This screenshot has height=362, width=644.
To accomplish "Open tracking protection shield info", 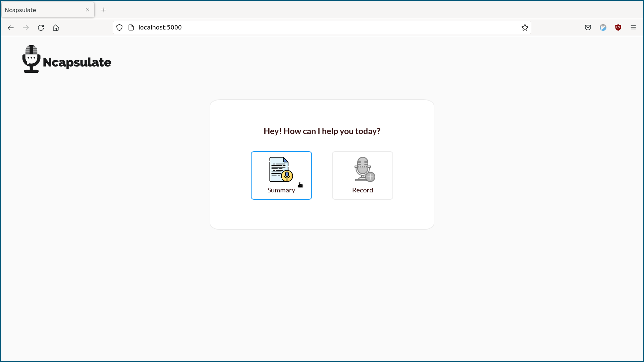I will [119, 27].
